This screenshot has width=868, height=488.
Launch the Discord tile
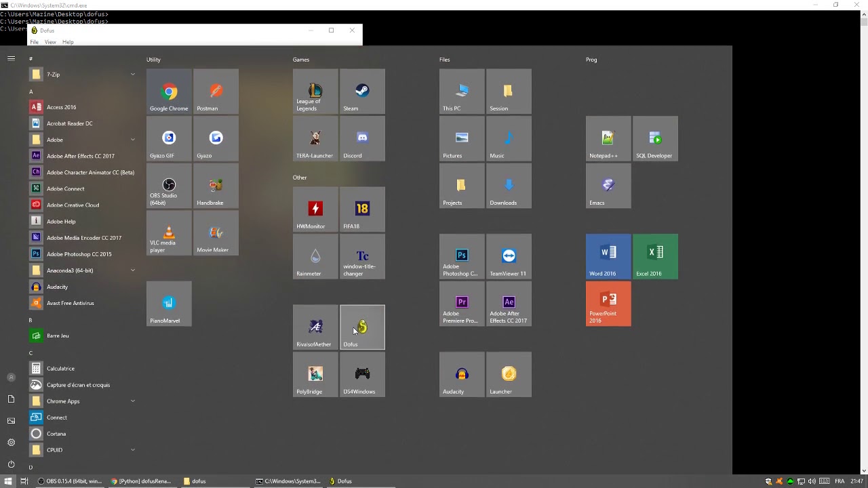point(362,139)
